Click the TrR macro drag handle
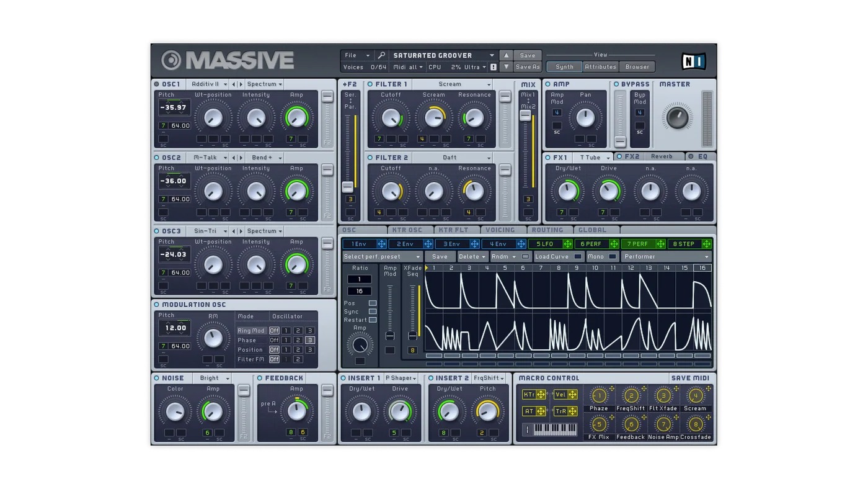This screenshot has height=489, width=868. click(x=572, y=411)
